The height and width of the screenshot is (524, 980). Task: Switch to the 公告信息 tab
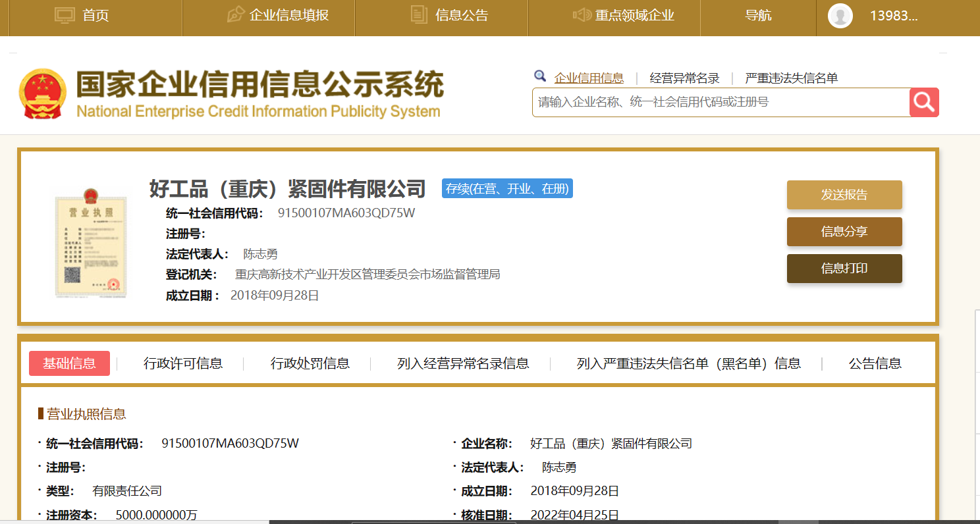click(875, 363)
